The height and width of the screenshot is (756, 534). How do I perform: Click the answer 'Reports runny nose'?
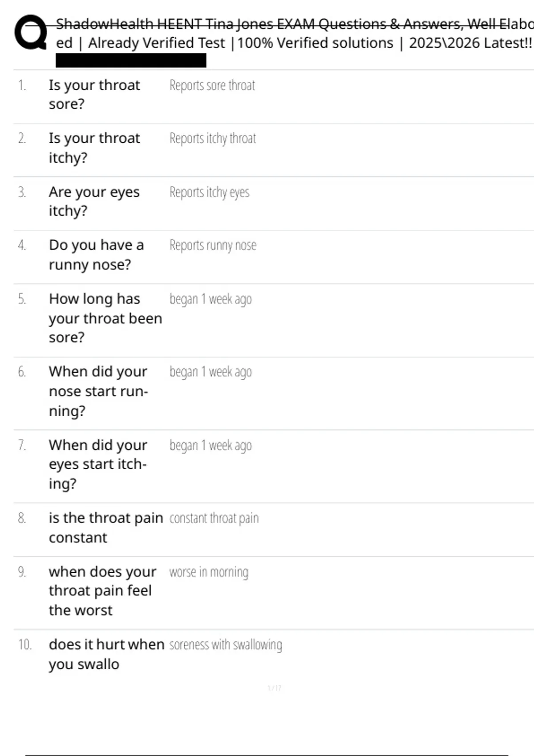213,245
